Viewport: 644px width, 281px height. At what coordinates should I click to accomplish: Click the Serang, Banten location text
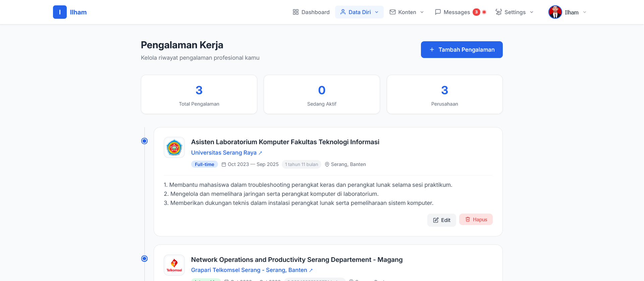(x=348, y=164)
